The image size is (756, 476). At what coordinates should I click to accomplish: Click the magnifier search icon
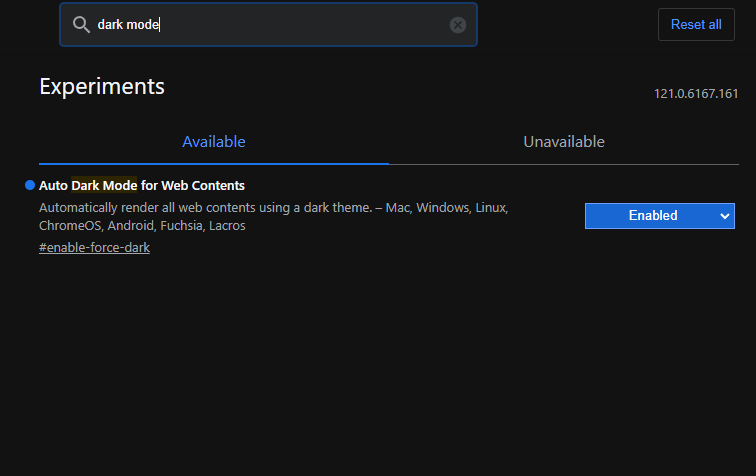(81, 25)
